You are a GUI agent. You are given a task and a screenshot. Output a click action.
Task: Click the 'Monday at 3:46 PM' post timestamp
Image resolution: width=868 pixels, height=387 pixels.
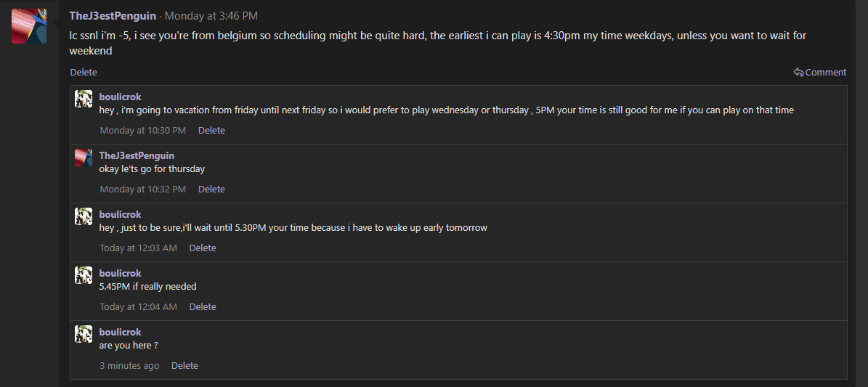coord(211,16)
